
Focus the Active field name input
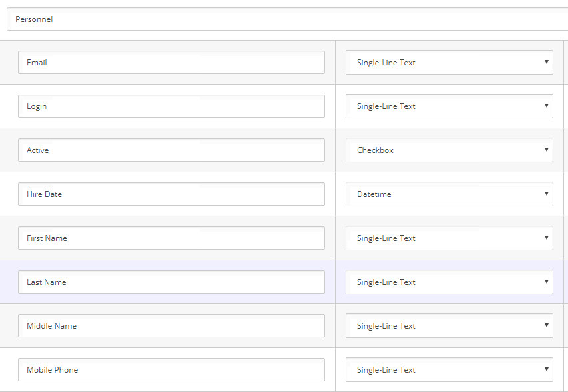pyautogui.click(x=171, y=150)
